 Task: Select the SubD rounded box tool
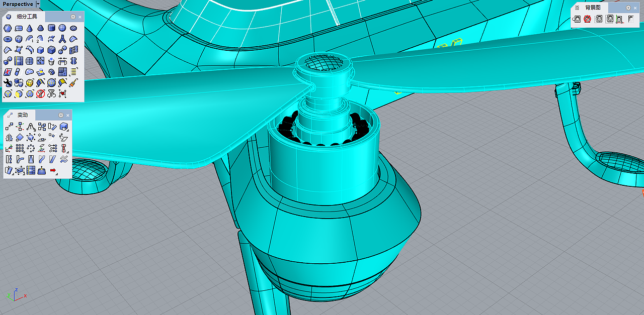click(x=19, y=39)
